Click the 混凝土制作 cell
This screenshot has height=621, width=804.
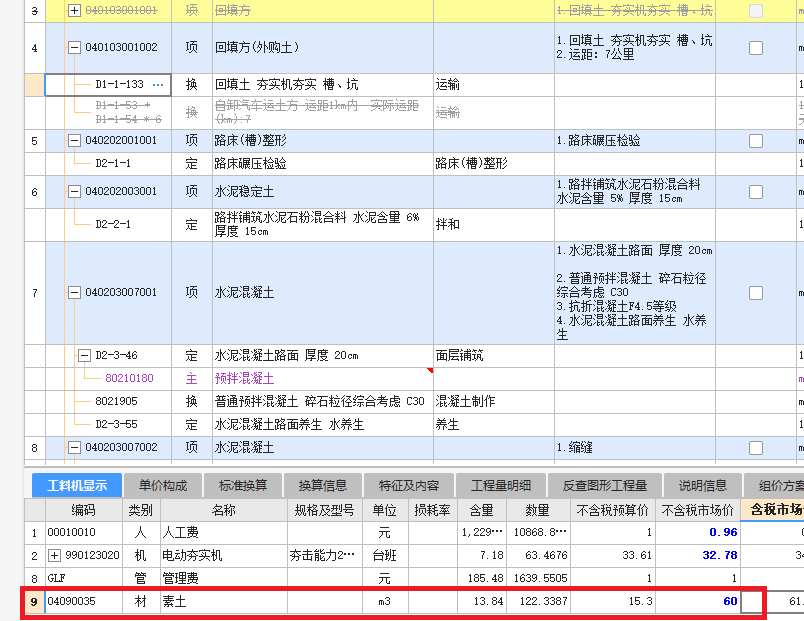coord(494,402)
